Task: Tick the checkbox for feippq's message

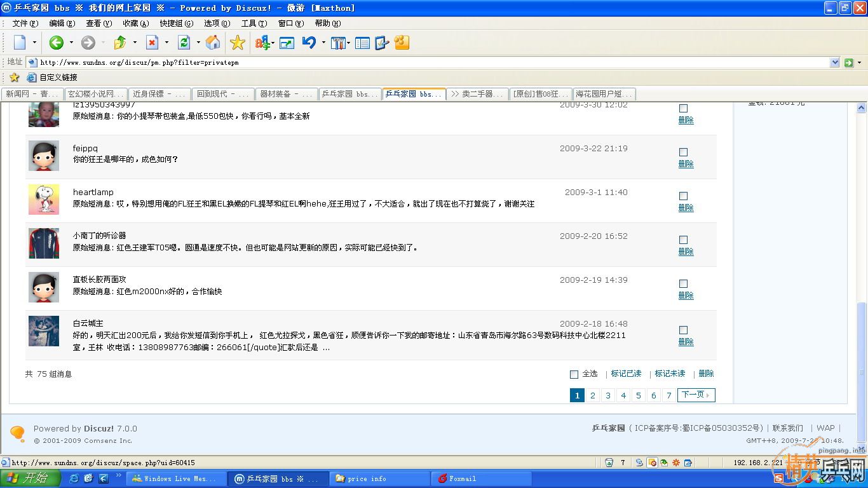Action: tap(683, 152)
